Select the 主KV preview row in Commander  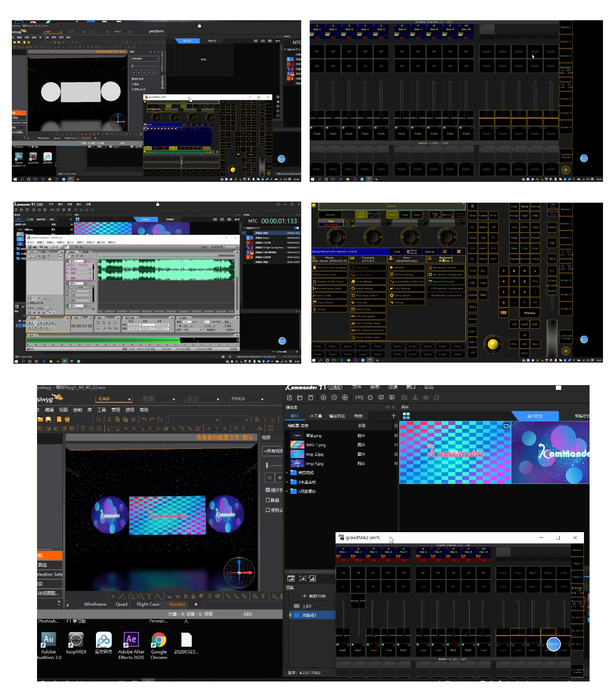tap(312, 606)
